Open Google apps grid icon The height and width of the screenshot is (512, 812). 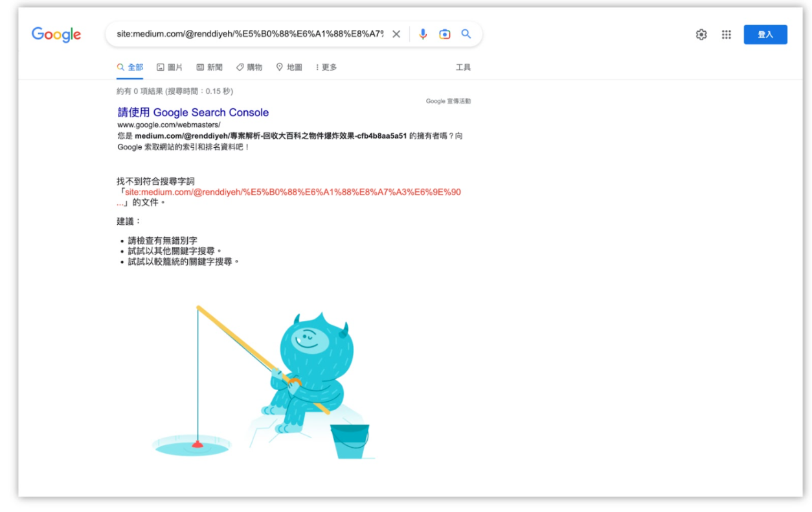coord(727,35)
